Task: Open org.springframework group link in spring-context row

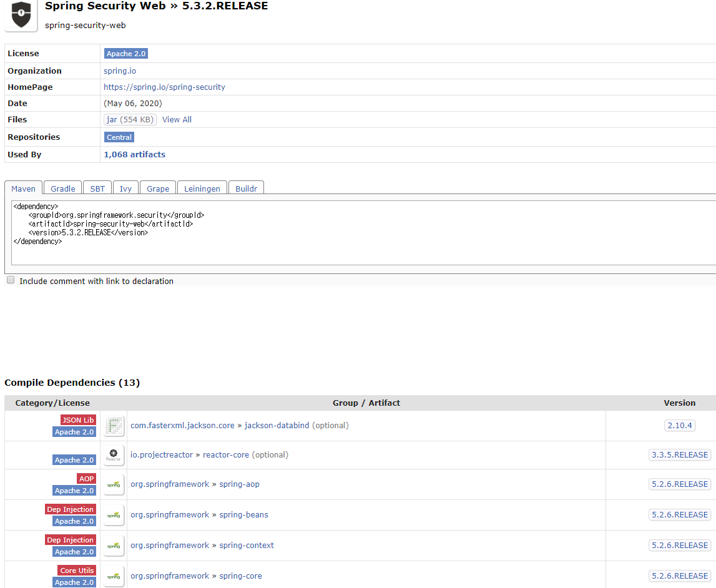Action: (170, 545)
